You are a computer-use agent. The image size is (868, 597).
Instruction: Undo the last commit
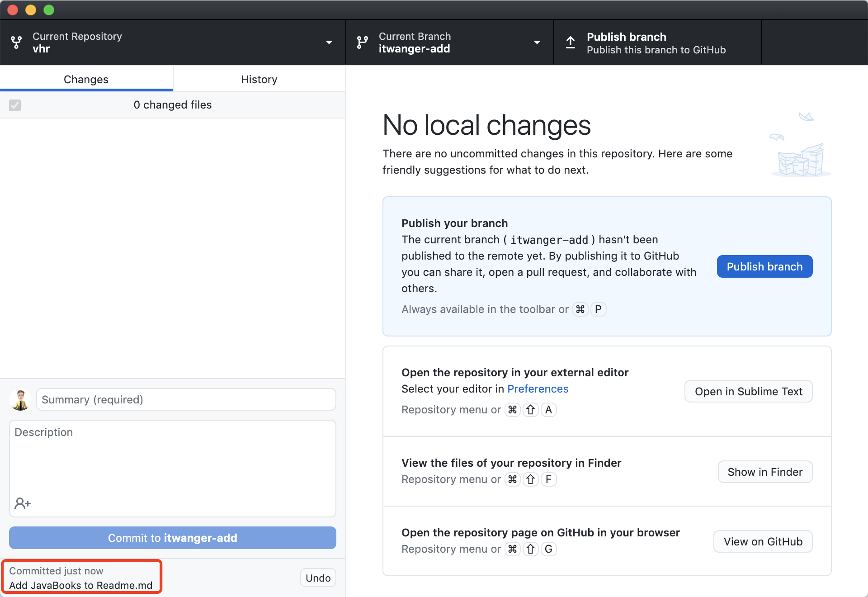coord(318,578)
